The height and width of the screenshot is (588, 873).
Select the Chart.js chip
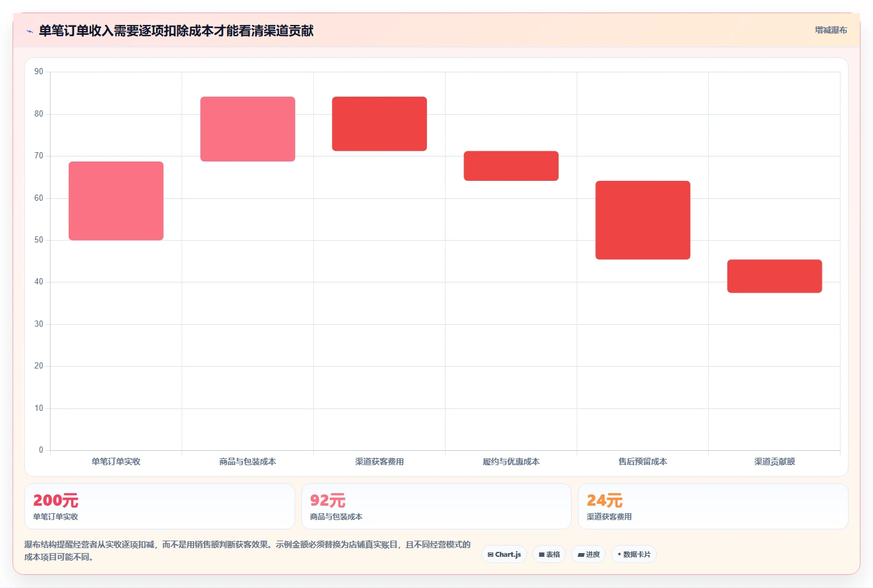(x=504, y=554)
